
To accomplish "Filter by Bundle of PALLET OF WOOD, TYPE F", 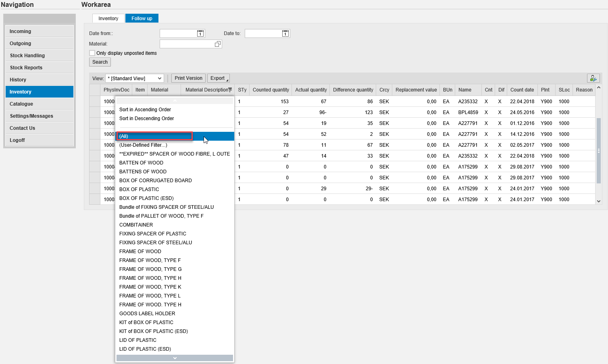I will (175, 216).
